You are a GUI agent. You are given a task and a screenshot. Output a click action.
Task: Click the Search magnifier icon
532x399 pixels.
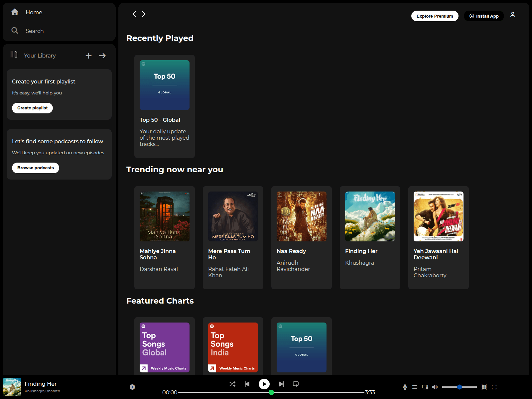[x=15, y=31]
